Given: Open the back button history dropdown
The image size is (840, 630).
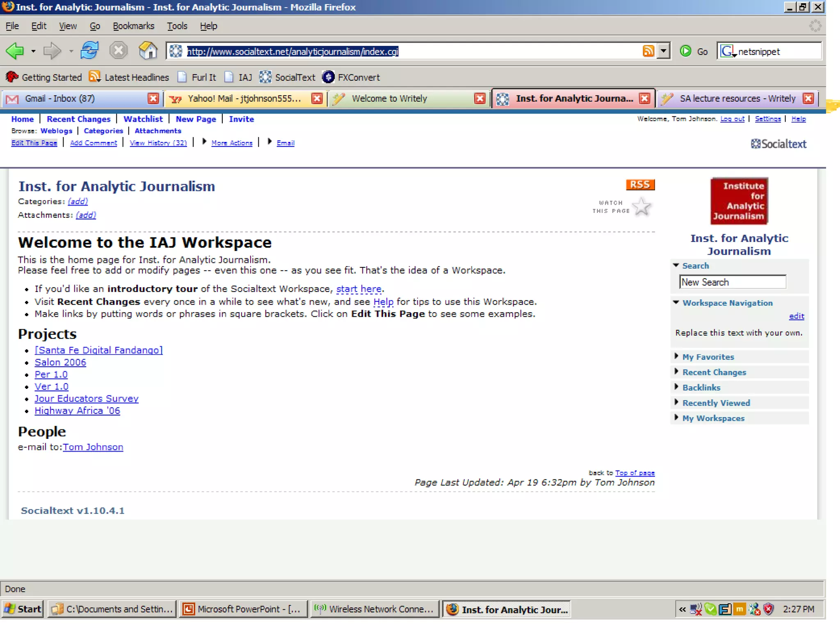Looking at the screenshot, I should coord(33,51).
